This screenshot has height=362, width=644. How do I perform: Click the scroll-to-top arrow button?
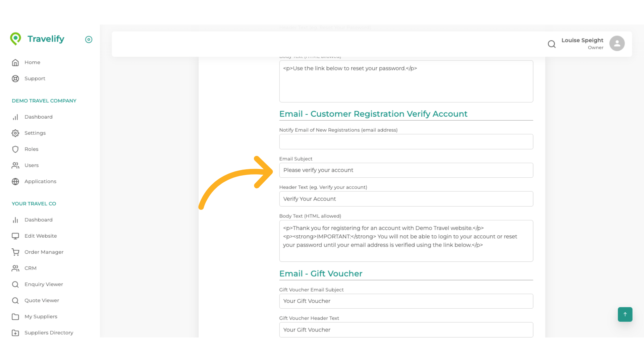625,314
